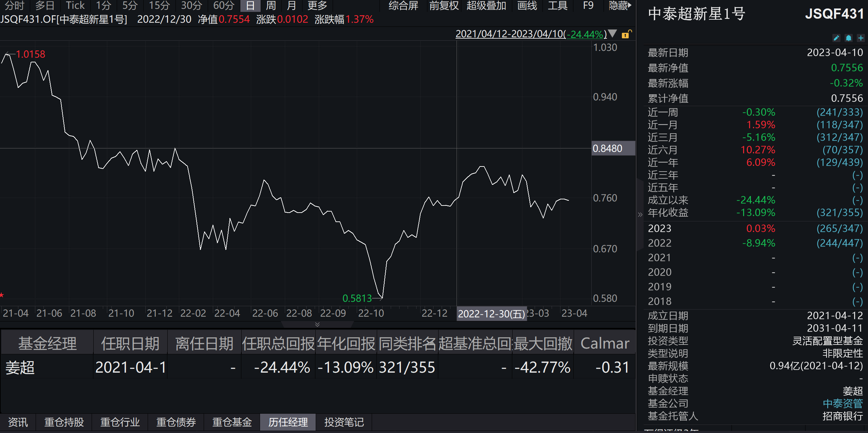Click the plus add-to-watchlist icon
The height and width of the screenshot is (433, 868).
coord(861,38)
